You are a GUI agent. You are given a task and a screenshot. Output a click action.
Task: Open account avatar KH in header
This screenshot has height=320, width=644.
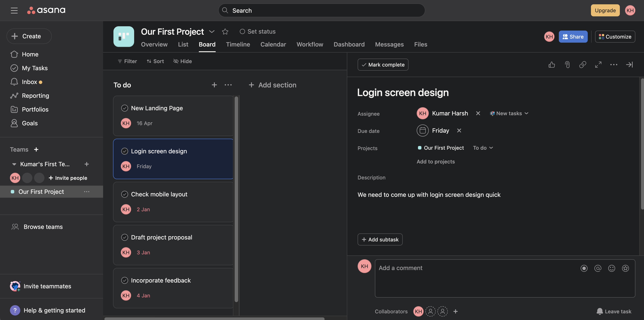(x=630, y=10)
